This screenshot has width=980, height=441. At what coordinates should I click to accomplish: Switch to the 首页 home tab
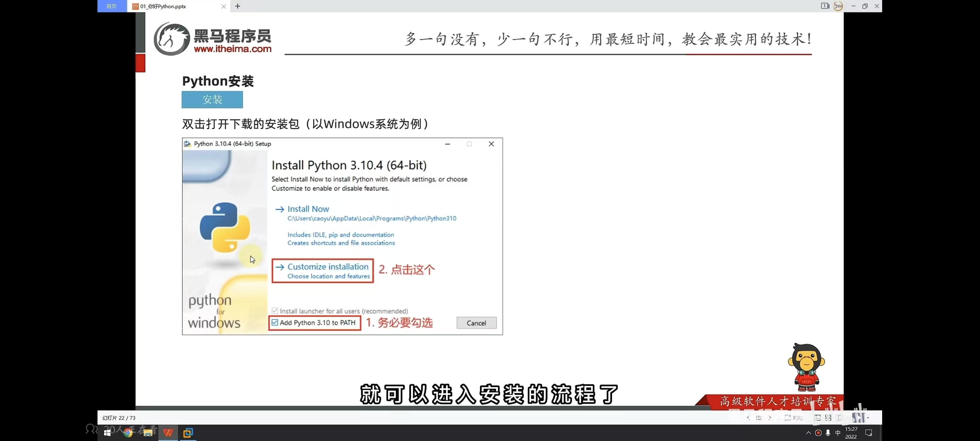111,6
